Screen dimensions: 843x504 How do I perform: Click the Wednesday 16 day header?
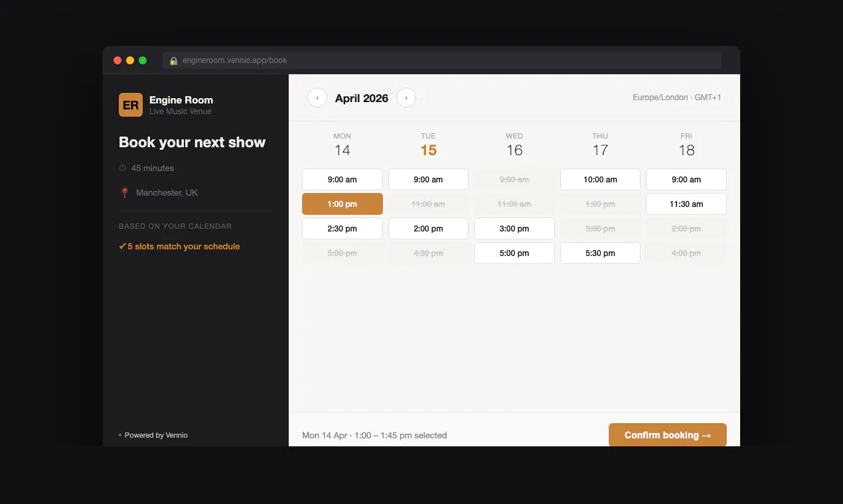pyautogui.click(x=514, y=145)
